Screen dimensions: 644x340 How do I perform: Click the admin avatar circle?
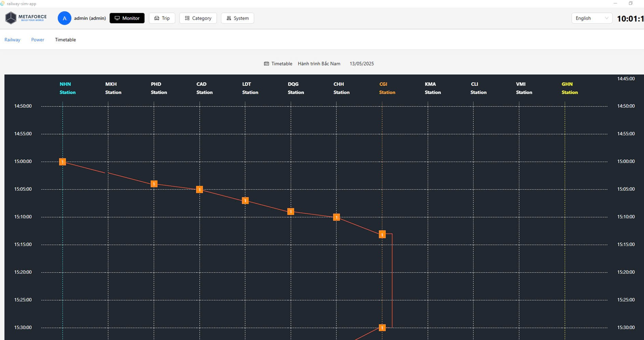click(64, 18)
